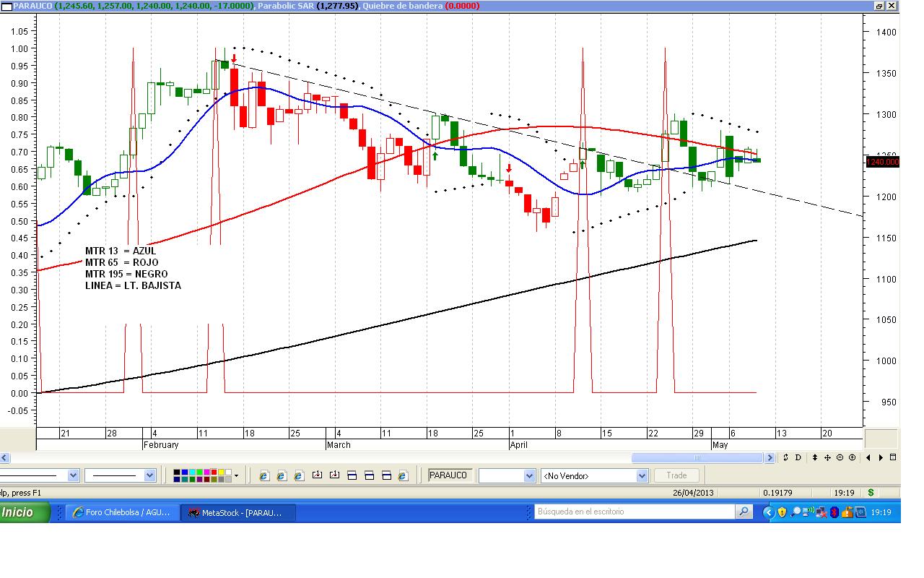Select the yellow color swatch
924x578 pixels.
221,473
